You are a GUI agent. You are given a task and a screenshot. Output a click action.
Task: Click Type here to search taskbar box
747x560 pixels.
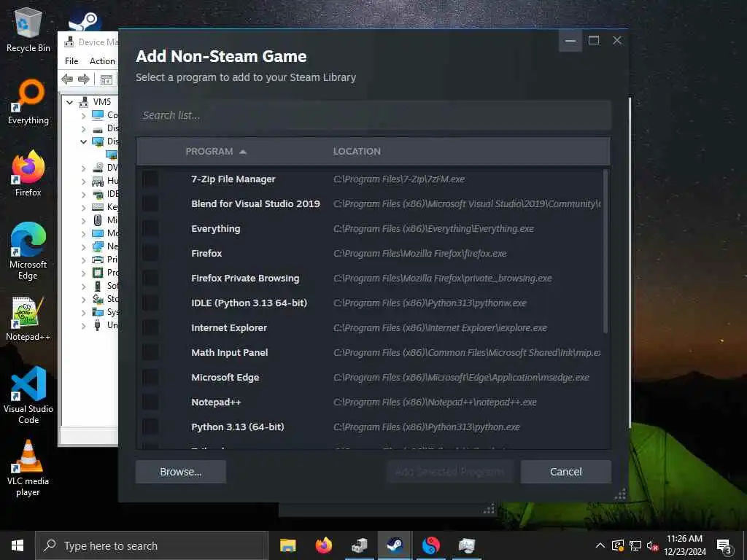152,545
